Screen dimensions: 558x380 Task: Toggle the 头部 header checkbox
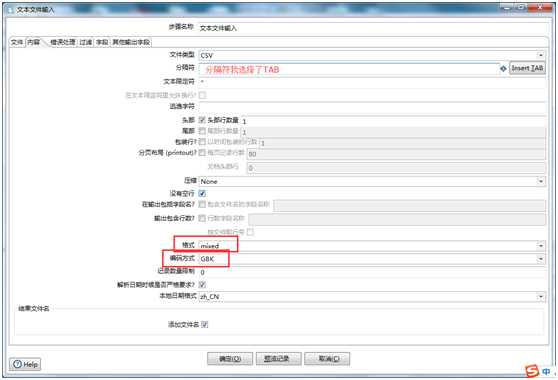[x=202, y=120]
